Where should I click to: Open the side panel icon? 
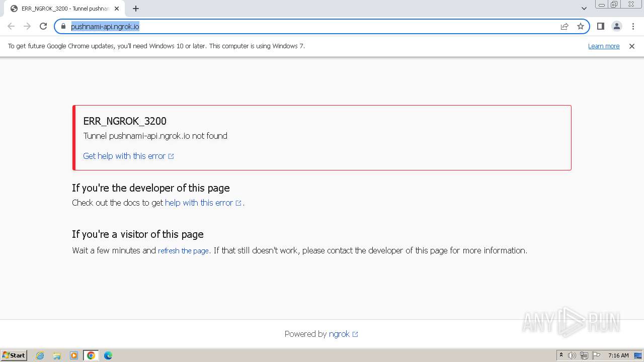coord(600,26)
